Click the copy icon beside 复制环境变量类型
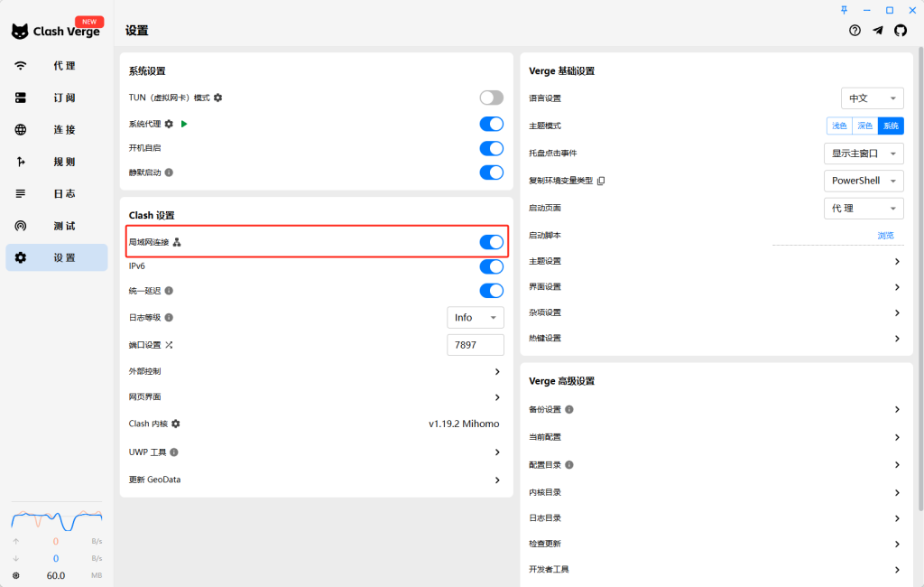Viewport: 924px width, 587px height. [x=601, y=181]
